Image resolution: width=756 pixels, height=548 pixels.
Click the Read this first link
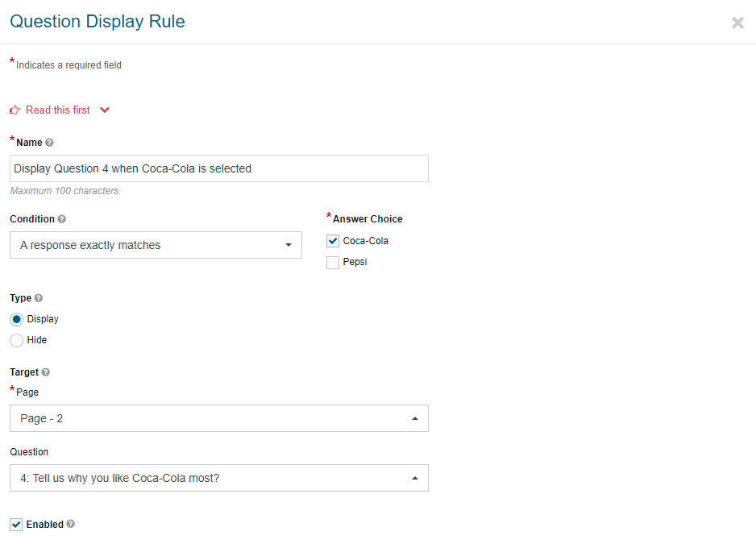[x=58, y=110]
